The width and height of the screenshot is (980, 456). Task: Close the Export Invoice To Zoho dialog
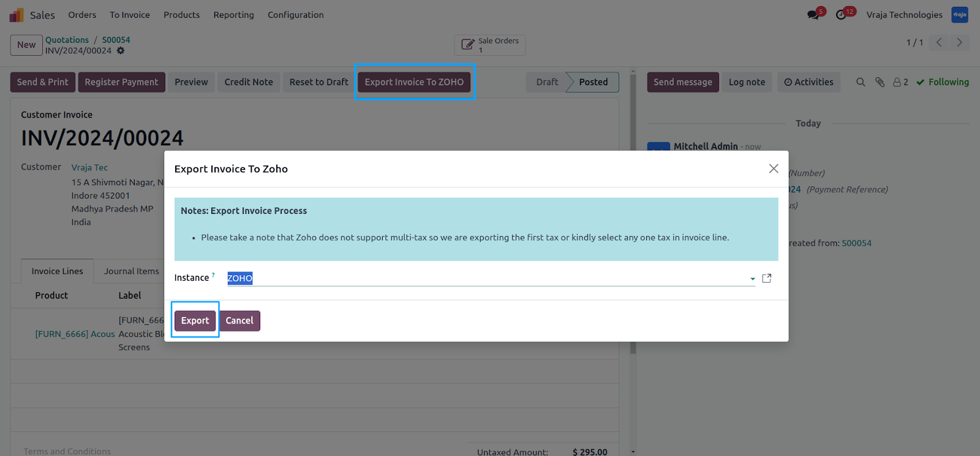coord(774,169)
